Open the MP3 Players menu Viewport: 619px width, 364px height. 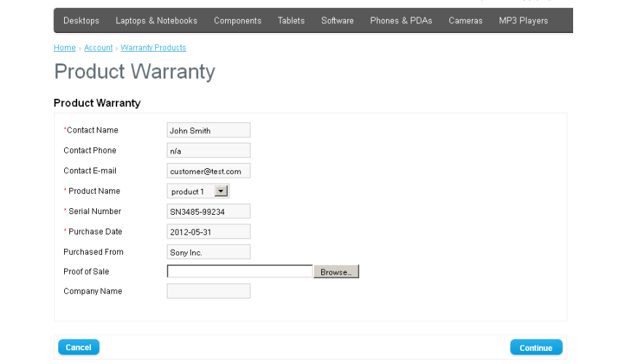[x=524, y=20]
